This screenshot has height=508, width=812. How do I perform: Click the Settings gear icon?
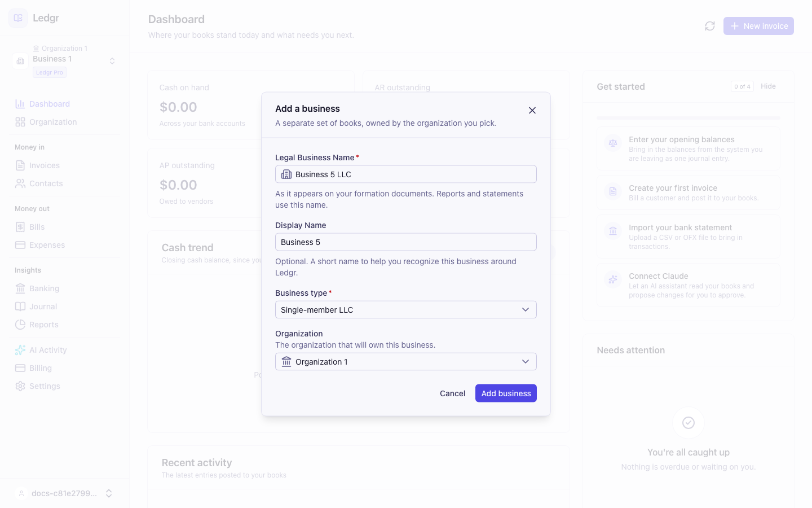tap(20, 386)
